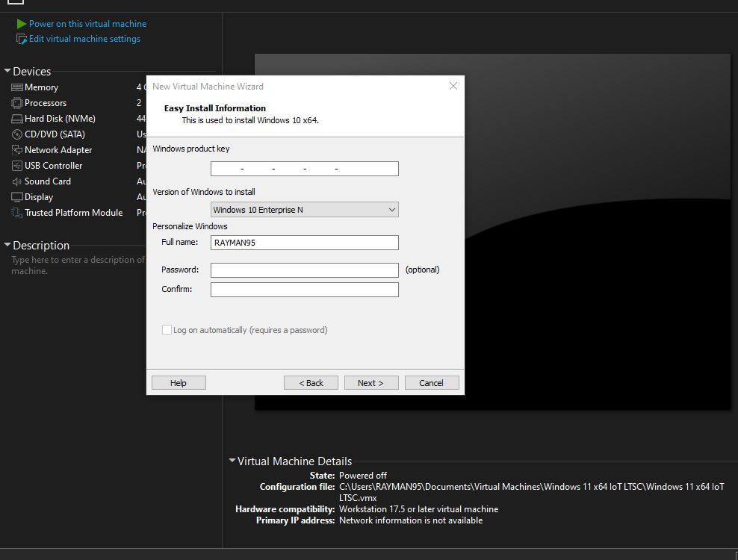Select the CD/DVD (SATA) disc icon
738x560 pixels.
pyautogui.click(x=17, y=134)
